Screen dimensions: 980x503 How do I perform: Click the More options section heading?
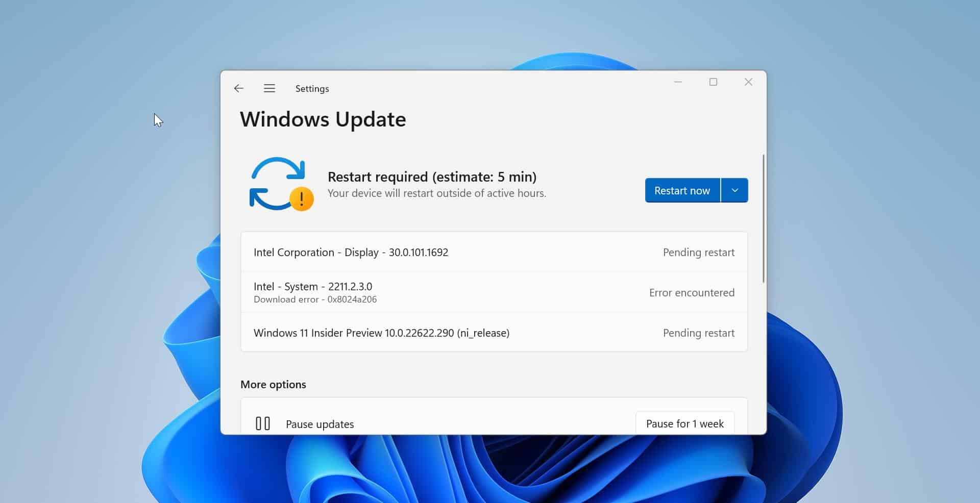tap(273, 384)
